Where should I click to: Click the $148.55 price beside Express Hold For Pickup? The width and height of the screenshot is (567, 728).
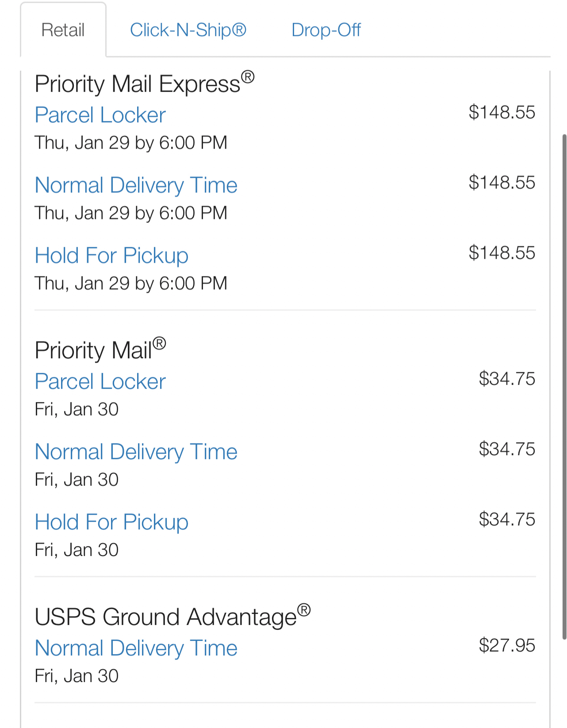(502, 253)
